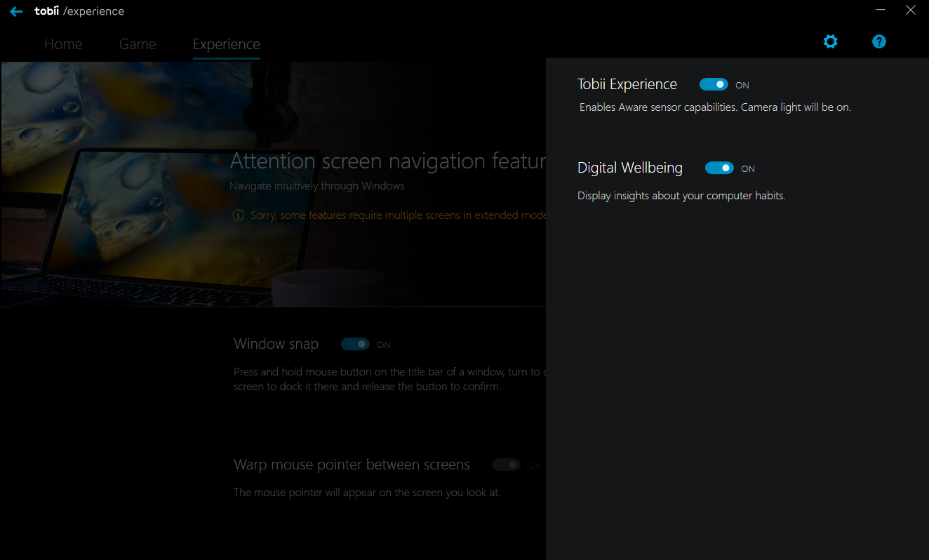Toggle the Window snap switch
Screen dimensions: 929x560
pos(355,344)
